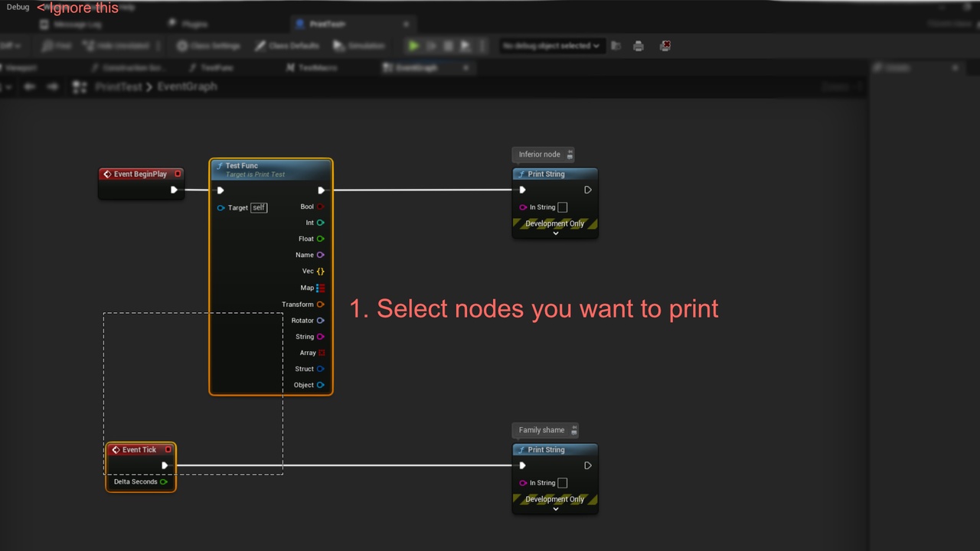Click the Delta Seconds pin on Event Tick

(164, 482)
